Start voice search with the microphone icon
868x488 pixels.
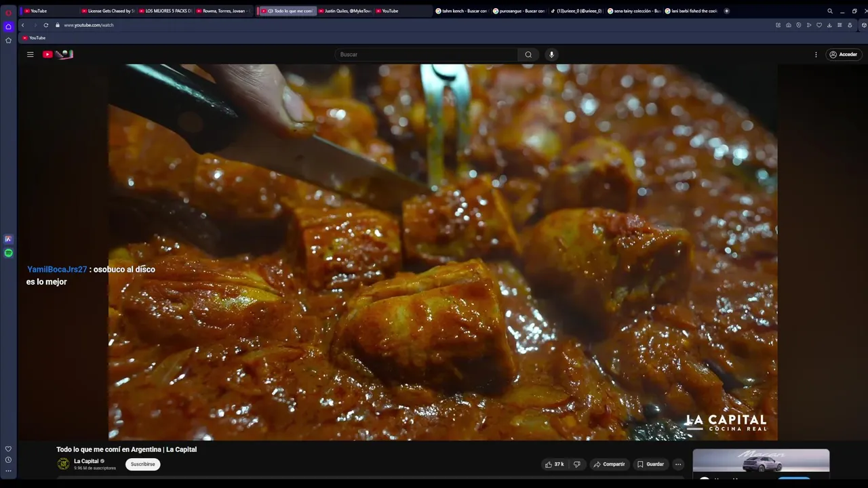click(551, 54)
